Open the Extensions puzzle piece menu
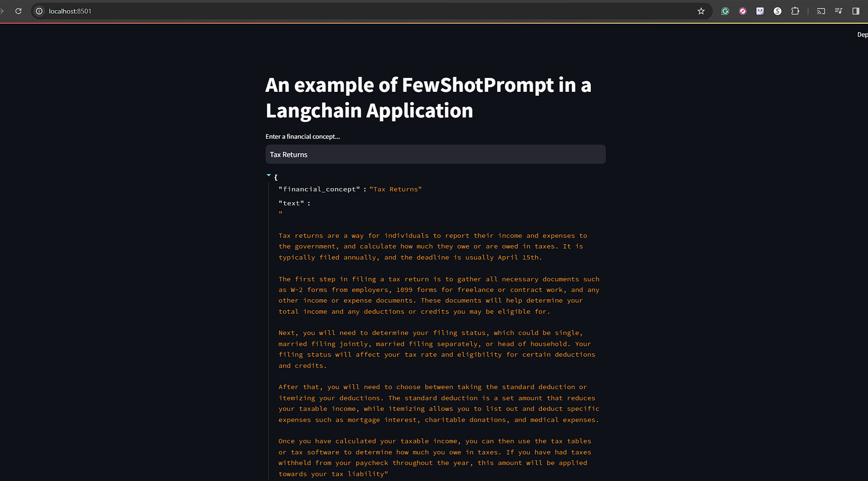 pos(795,11)
